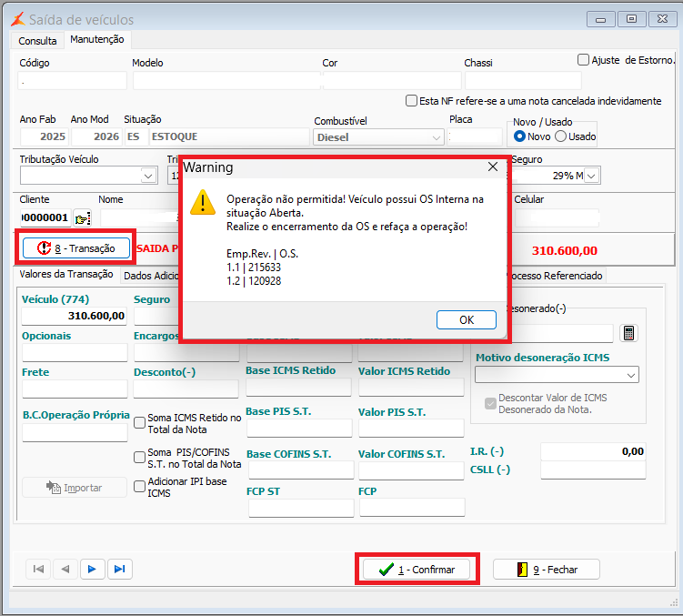Open the Dados Adicionais tab
Image resolution: width=683 pixels, height=616 pixels.
tap(151, 276)
